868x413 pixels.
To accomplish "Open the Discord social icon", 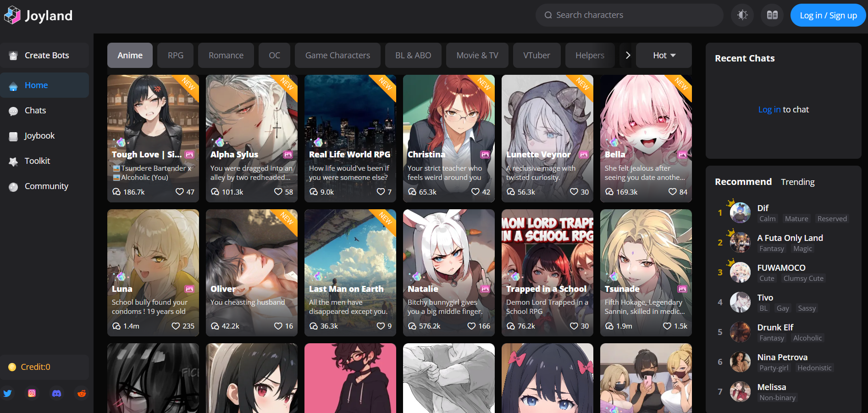I will (x=57, y=393).
